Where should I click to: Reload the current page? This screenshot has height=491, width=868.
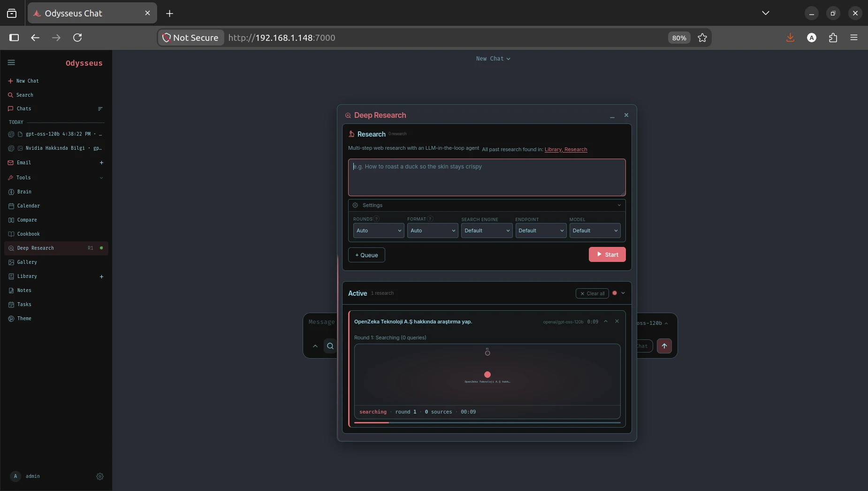point(77,38)
